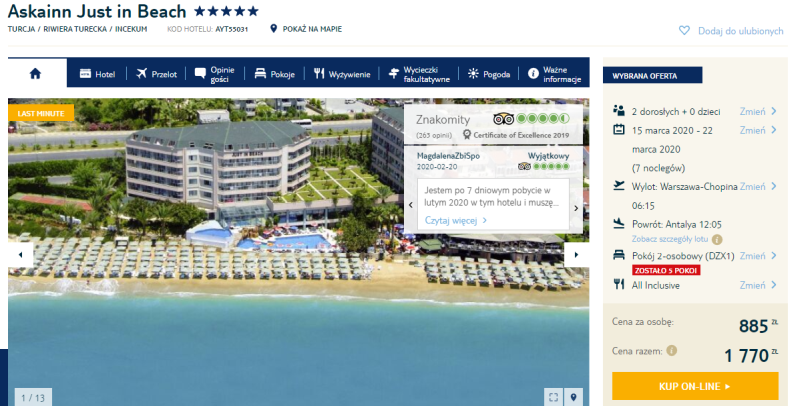Viewport: 790px width, 406px height.
Task: Click the info icon next to flight details
Action: coord(717,240)
